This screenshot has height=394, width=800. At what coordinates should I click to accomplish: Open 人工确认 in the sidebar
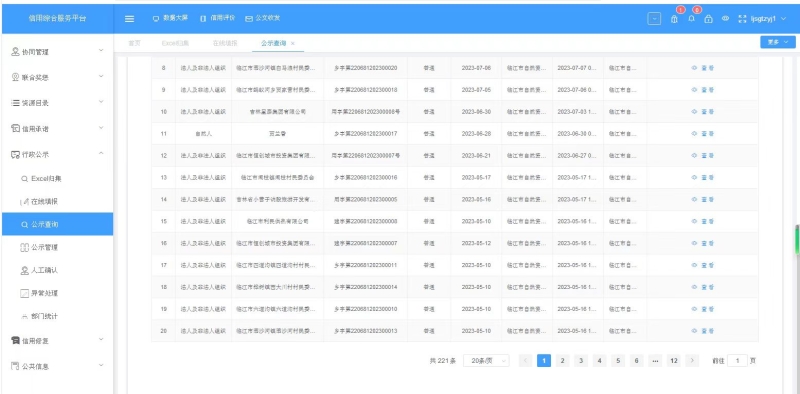tap(58, 270)
